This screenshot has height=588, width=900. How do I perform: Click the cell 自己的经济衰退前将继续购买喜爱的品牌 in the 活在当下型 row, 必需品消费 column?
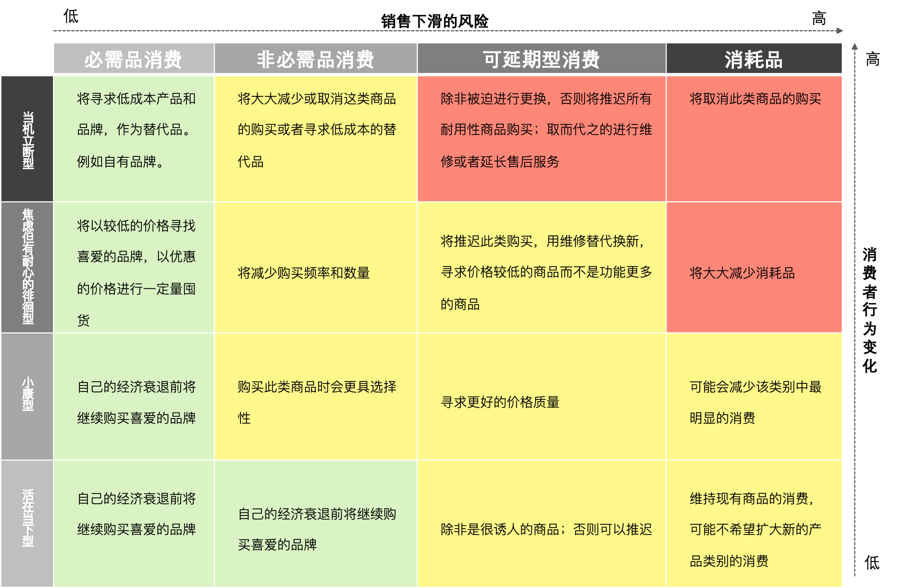(134, 523)
